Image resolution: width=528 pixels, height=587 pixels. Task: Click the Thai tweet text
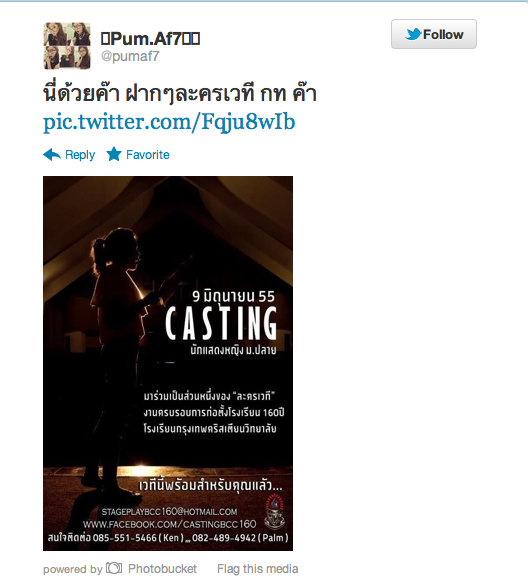click(180, 93)
